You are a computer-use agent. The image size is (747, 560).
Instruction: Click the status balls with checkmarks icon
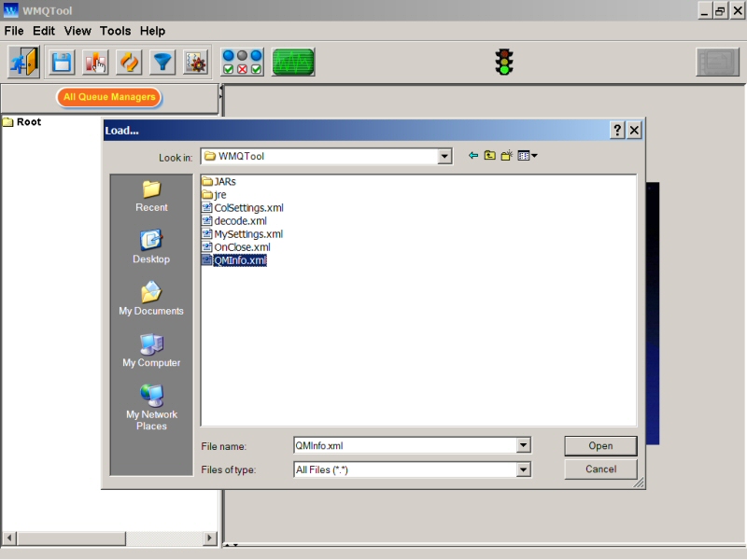242,62
